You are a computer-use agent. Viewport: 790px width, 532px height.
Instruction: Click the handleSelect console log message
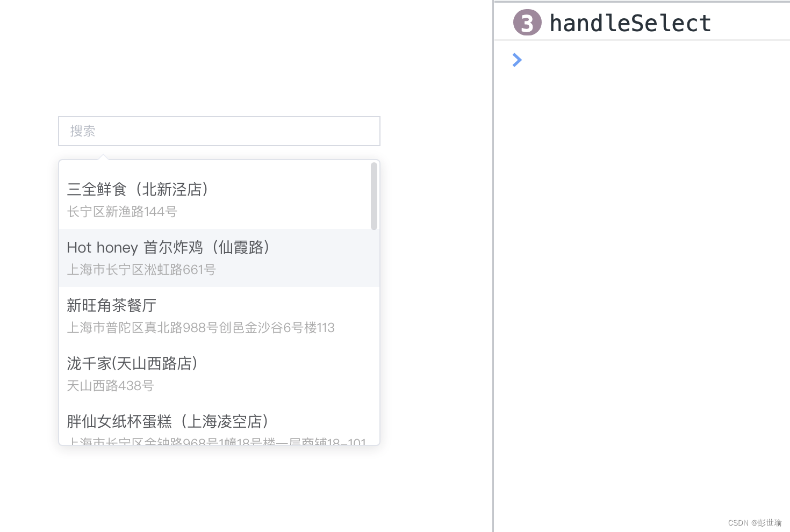click(x=630, y=23)
